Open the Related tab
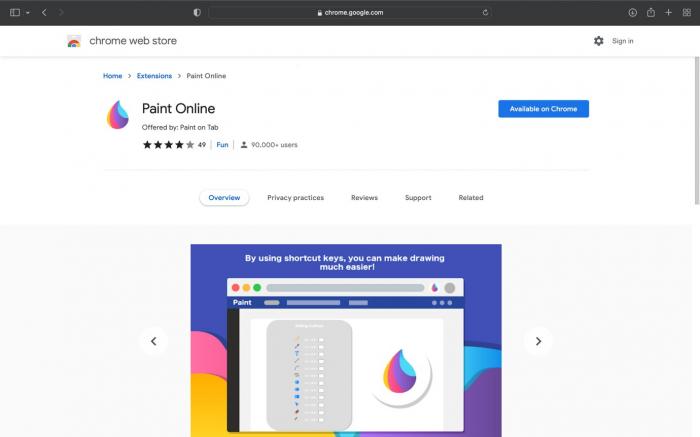The width and height of the screenshot is (700, 437). tap(471, 198)
